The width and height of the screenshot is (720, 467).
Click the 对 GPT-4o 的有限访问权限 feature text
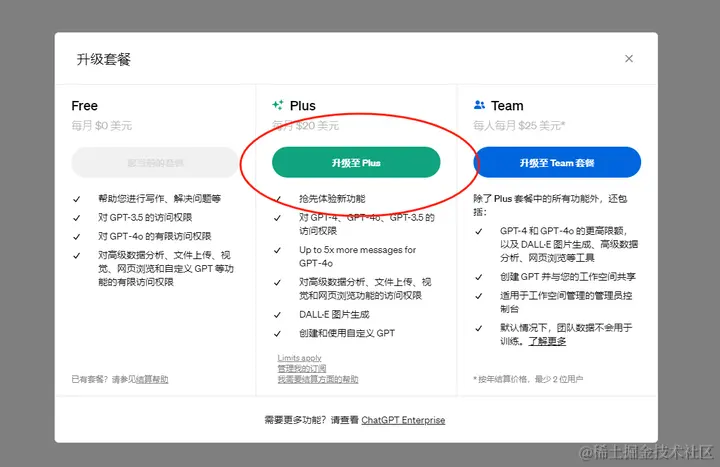[x=154, y=236]
